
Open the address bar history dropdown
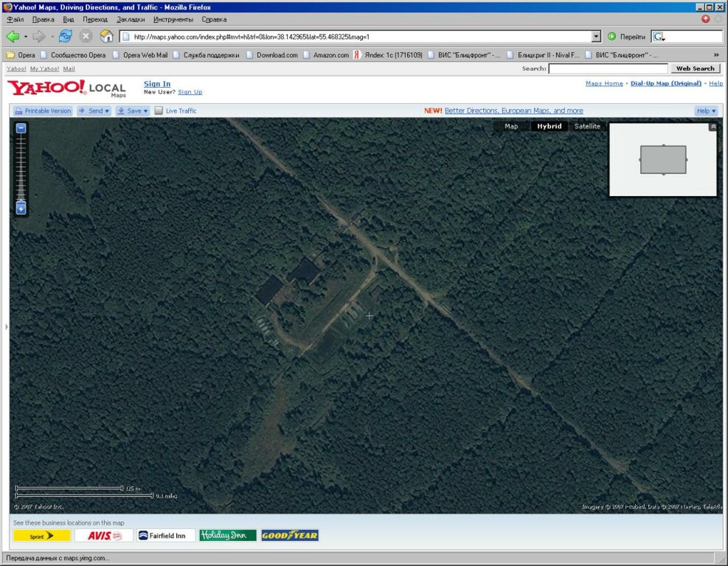pos(597,37)
